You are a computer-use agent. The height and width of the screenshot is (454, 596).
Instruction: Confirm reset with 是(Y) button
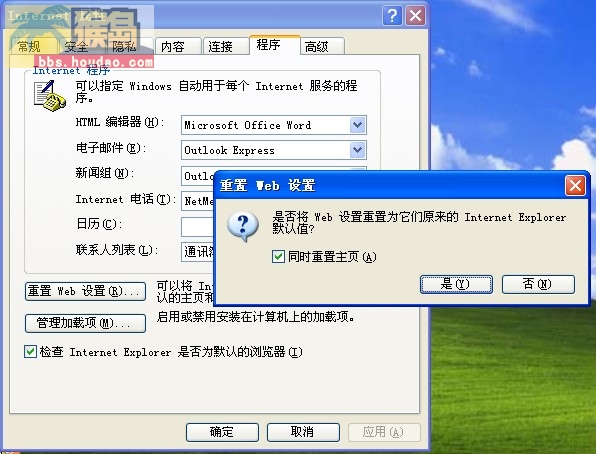pos(456,284)
